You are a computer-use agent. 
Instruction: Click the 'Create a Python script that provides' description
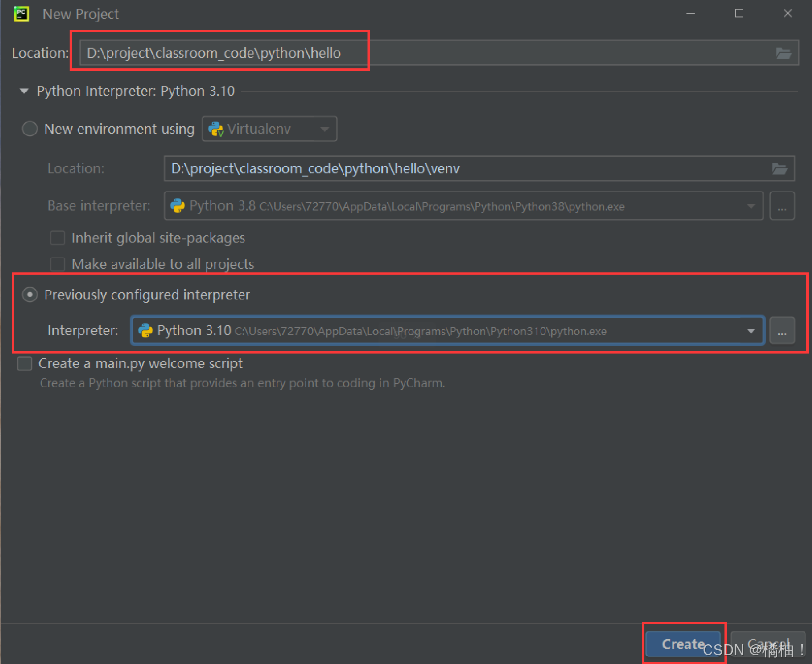point(242,383)
